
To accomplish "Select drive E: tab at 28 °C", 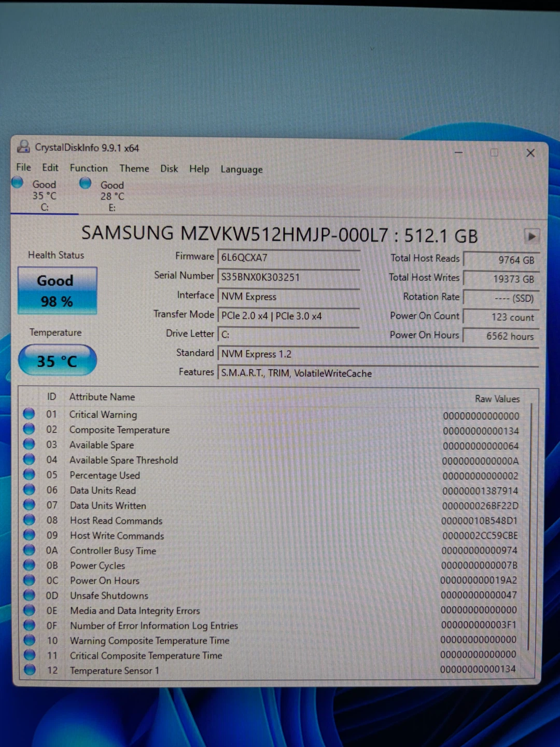I will pos(112,196).
